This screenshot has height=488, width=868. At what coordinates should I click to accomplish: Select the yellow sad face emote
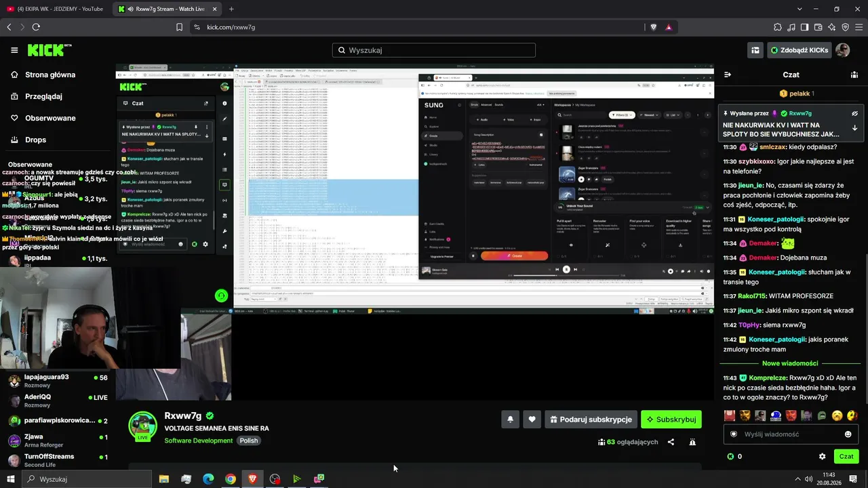(837, 415)
